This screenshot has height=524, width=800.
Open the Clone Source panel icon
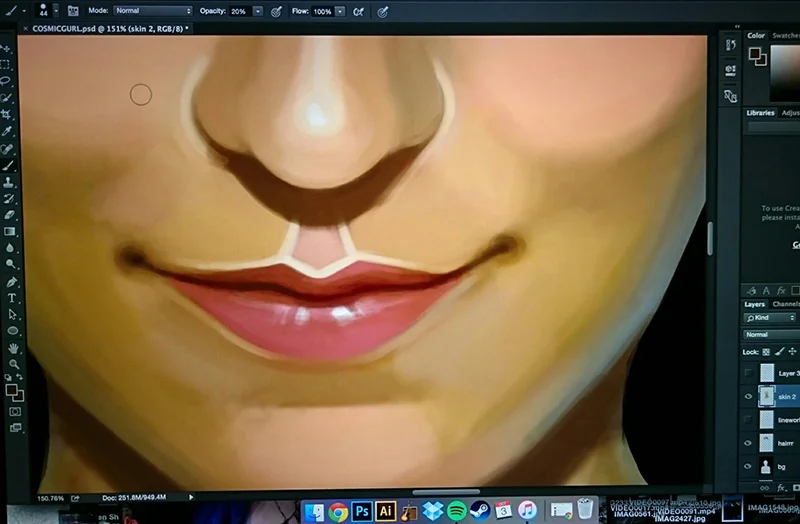click(x=730, y=96)
